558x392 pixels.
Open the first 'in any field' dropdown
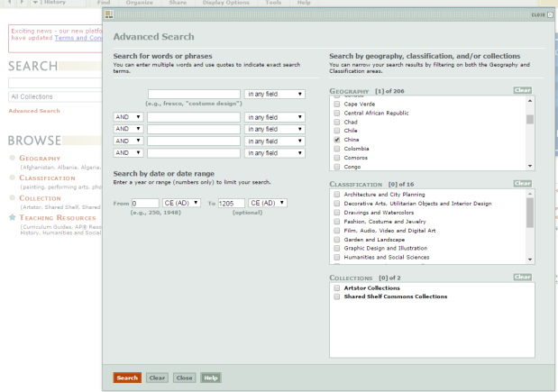(275, 94)
